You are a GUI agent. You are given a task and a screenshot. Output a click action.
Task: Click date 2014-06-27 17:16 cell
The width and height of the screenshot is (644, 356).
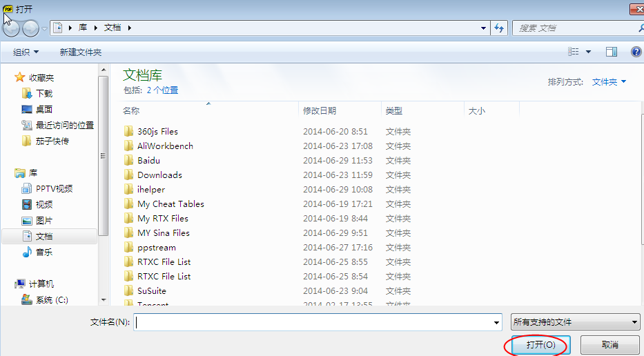point(338,248)
